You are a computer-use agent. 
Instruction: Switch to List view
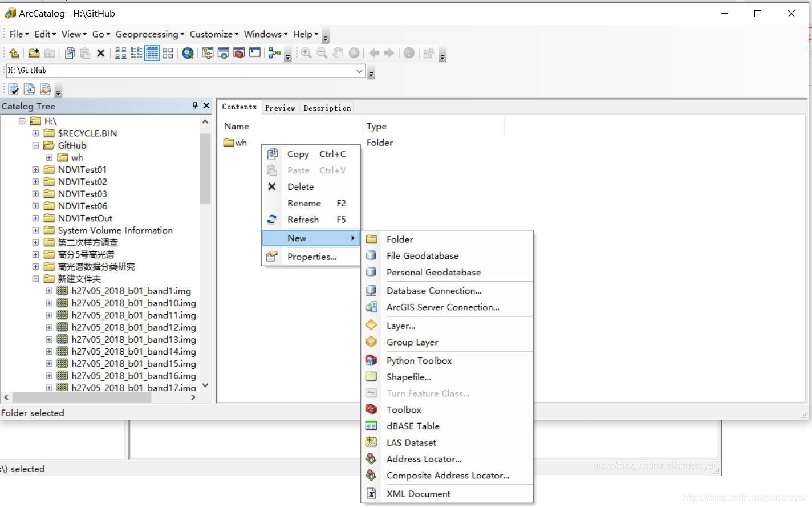click(136, 53)
